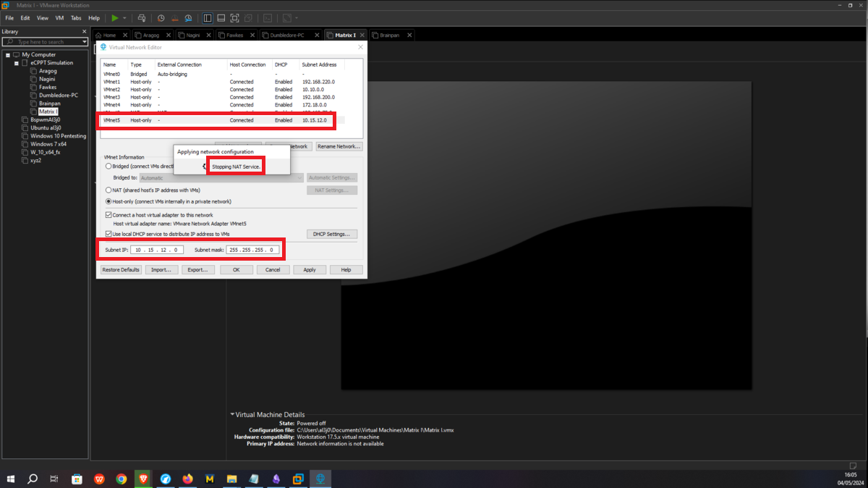Image resolution: width=868 pixels, height=488 pixels.
Task: Click the revert to snapshot toolbar icon
Action: 174,17
